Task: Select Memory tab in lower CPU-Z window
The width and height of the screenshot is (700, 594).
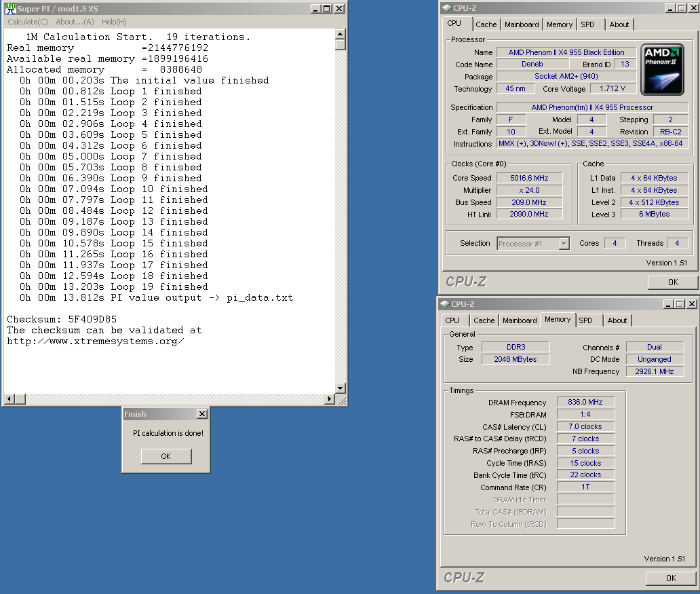Action: (x=558, y=319)
